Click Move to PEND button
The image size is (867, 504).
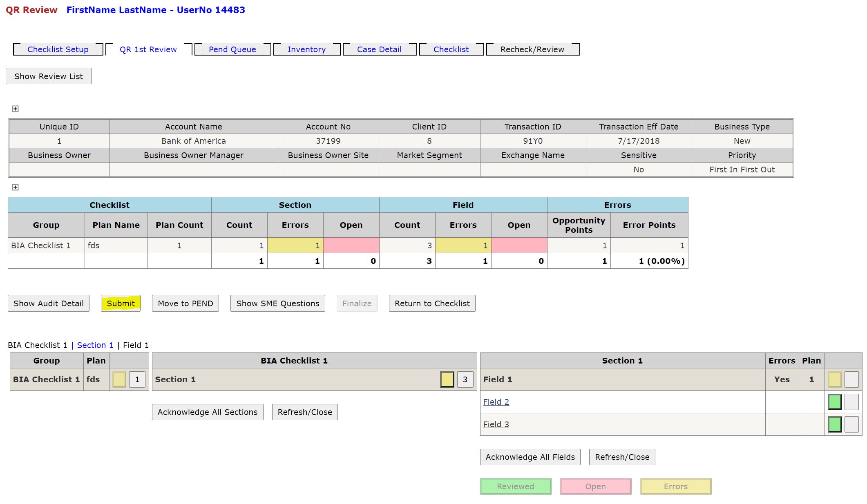pos(185,303)
